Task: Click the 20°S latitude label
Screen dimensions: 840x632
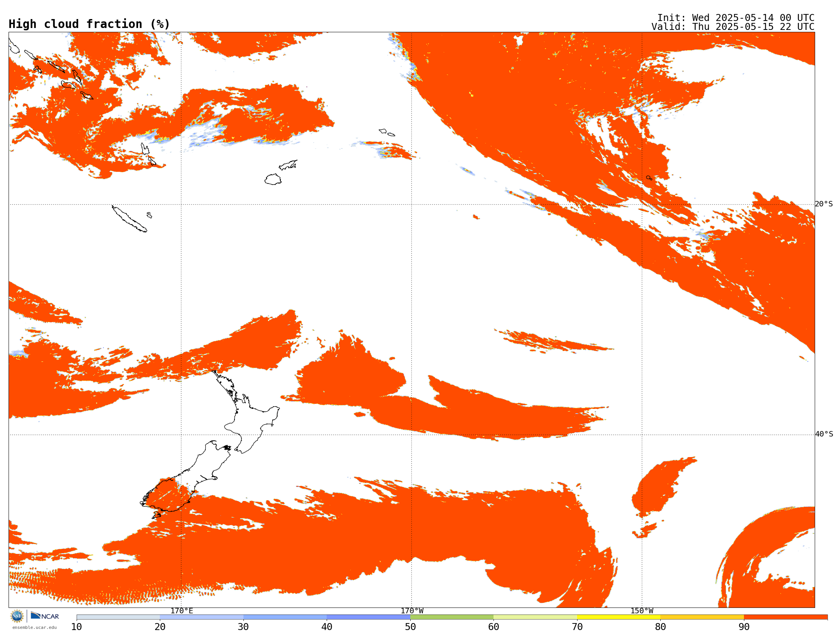Action: point(824,204)
